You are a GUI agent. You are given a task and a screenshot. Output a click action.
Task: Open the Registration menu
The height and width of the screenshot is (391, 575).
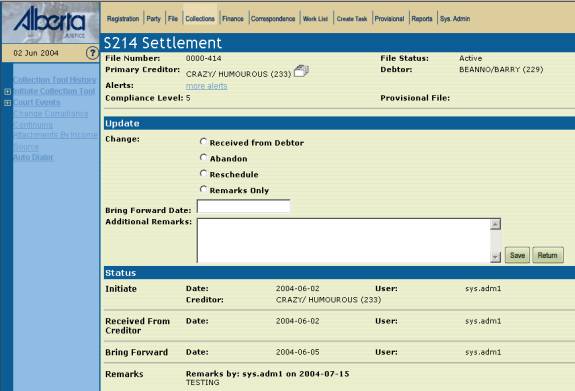pyautogui.click(x=123, y=19)
